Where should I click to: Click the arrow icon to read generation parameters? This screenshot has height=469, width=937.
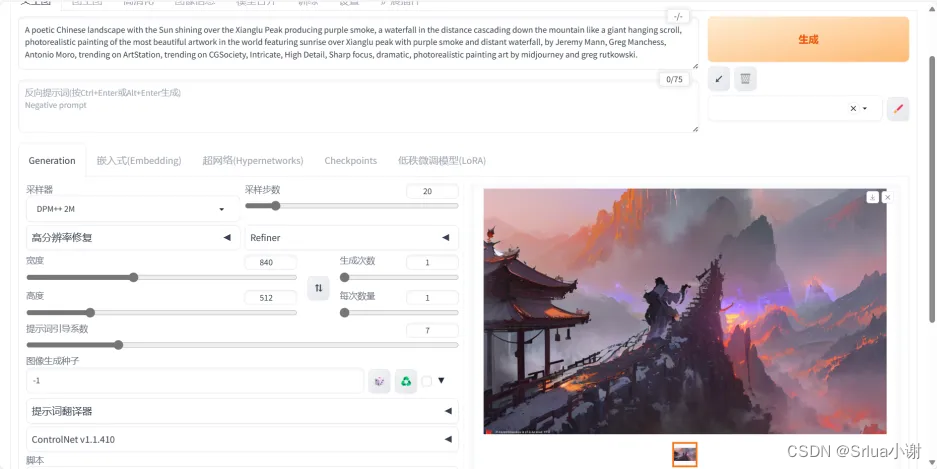(x=719, y=78)
